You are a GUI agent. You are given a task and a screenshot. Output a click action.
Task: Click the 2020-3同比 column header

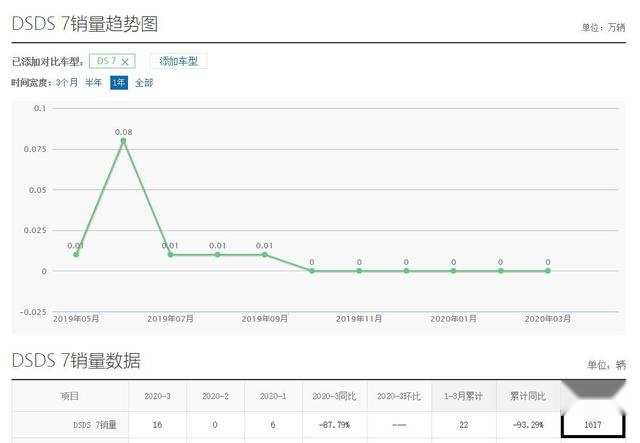pos(334,396)
